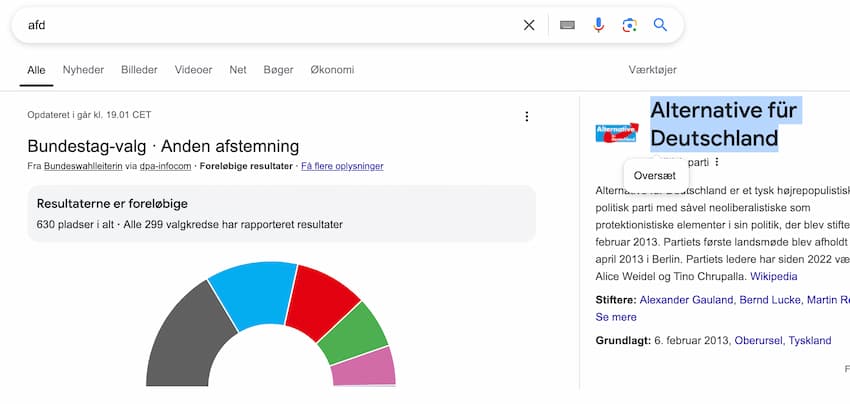Viewport: 850px width, 404px height.
Task: Click the '630 pladser i alt' text line
Action: tap(190, 225)
